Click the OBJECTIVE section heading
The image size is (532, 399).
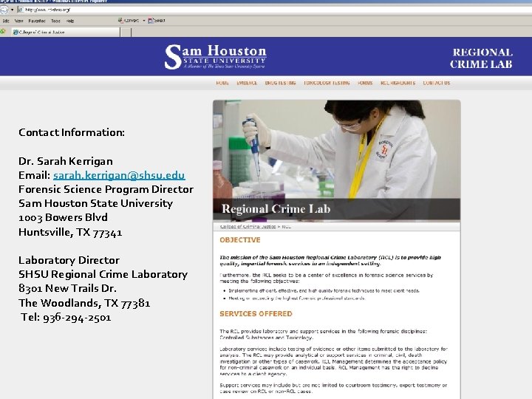pos(240,240)
